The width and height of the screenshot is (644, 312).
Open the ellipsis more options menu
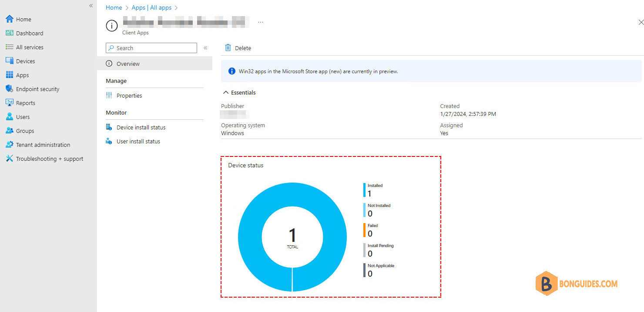pyautogui.click(x=260, y=22)
